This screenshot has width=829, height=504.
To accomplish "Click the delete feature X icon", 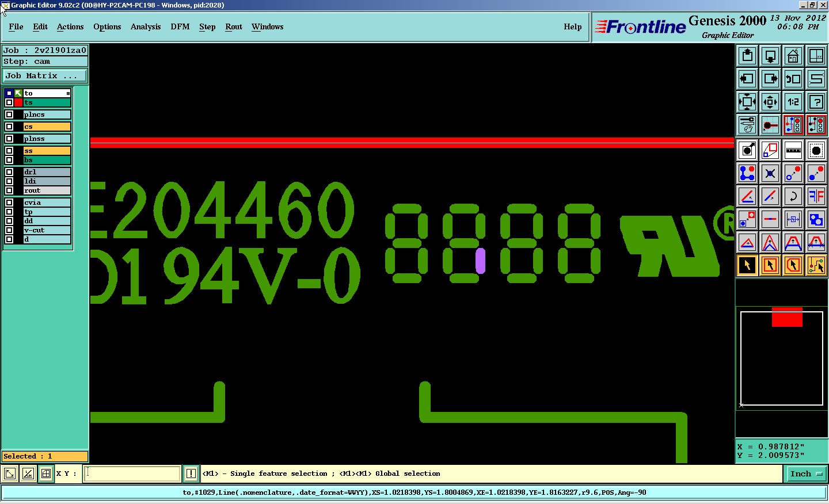I will pos(770,173).
